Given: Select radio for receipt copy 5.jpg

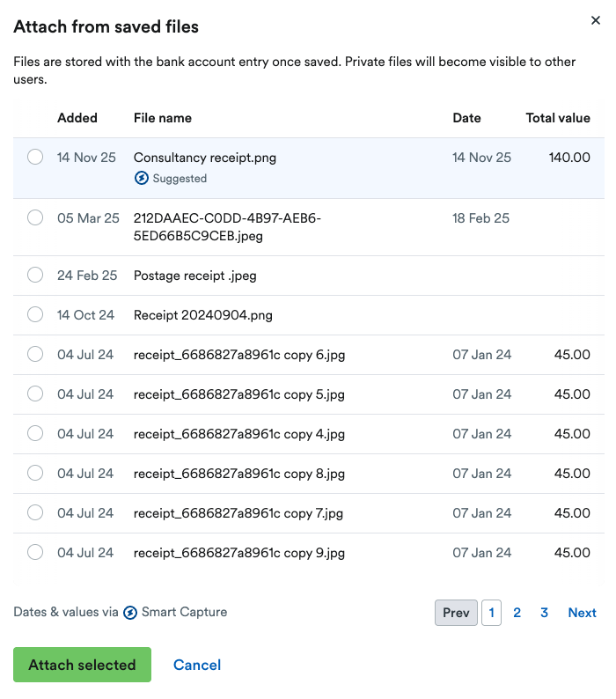Looking at the screenshot, I should [35, 394].
